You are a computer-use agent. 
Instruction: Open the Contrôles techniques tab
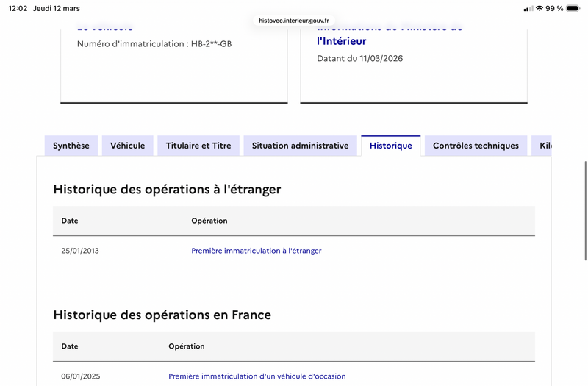476,146
